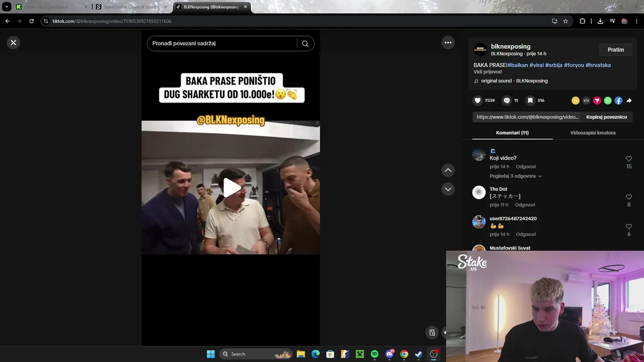The image size is (644, 362).
Task: Play the paused TikTok video
Action: (x=231, y=188)
